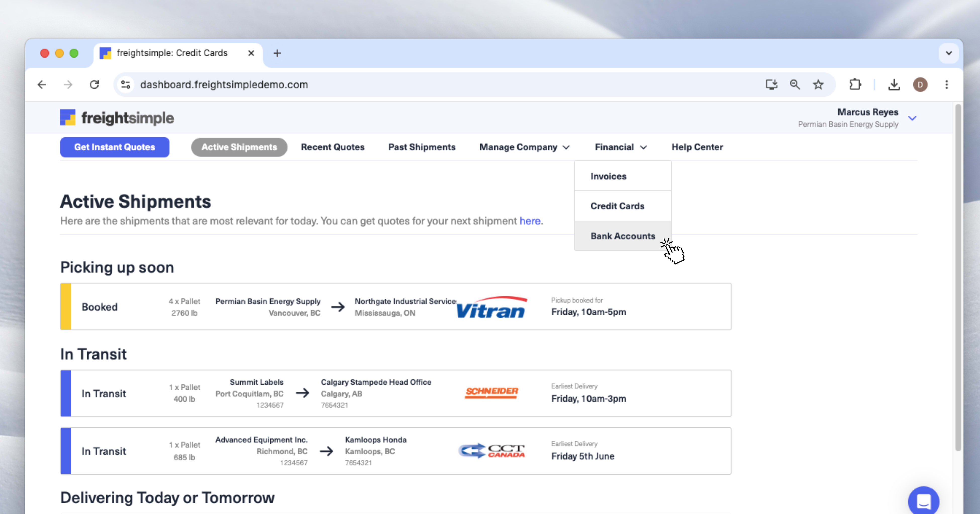Image resolution: width=980 pixels, height=514 pixels.
Task: Open site information icon in address bar
Action: point(126,84)
